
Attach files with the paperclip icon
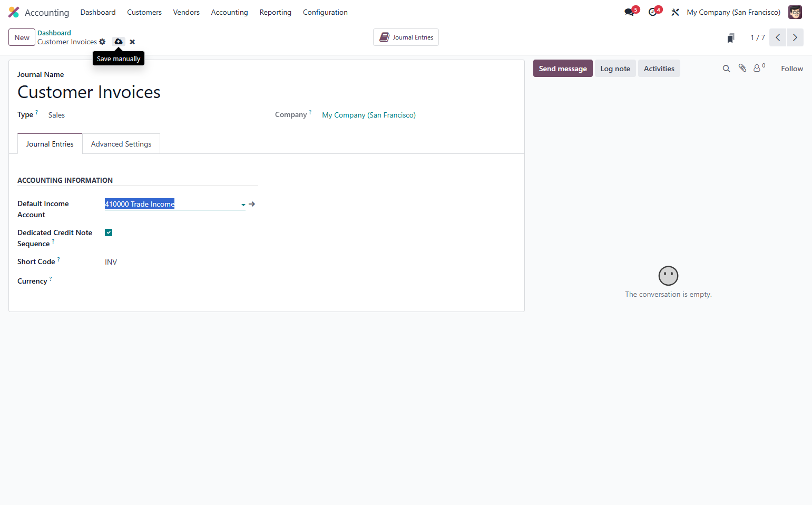pos(742,68)
